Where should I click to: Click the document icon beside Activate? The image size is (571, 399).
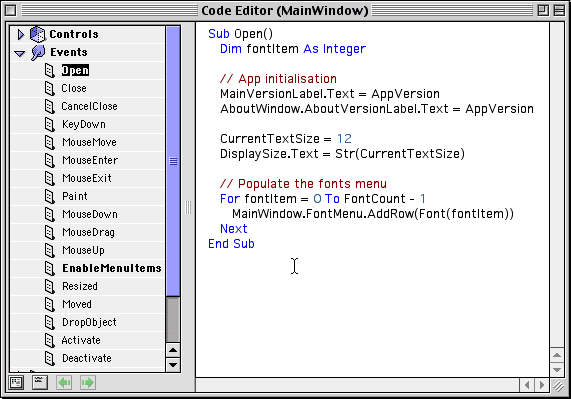point(50,340)
